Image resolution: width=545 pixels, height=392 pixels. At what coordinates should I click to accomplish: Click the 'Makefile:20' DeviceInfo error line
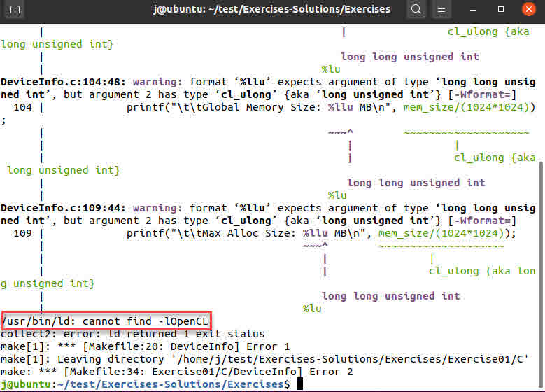tap(146, 346)
